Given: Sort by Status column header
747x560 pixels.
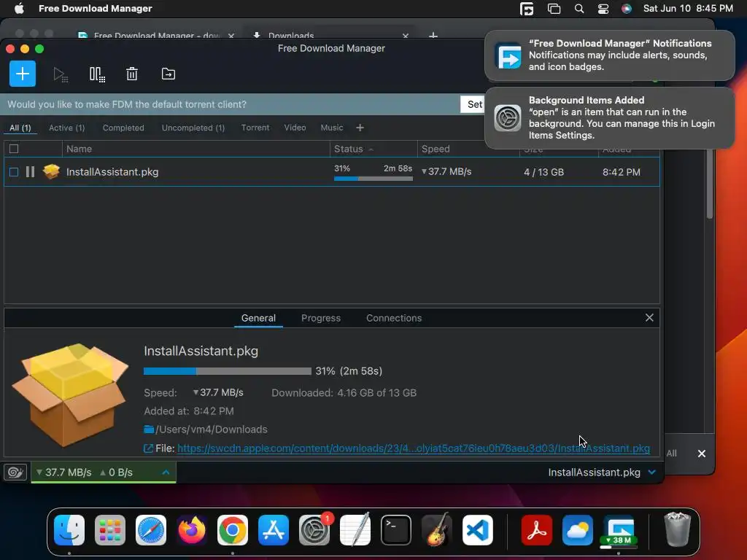Looking at the screenshot, I should pos(373,149).
